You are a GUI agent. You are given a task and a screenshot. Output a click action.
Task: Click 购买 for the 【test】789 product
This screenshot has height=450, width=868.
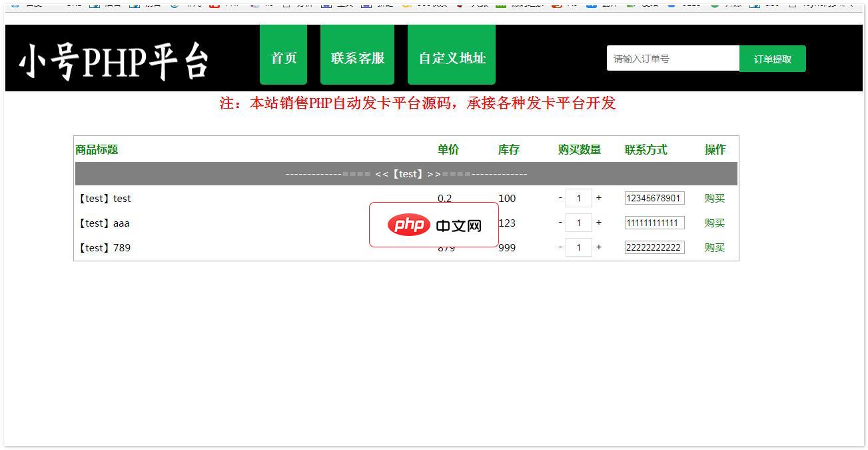[x=714, y=247]
